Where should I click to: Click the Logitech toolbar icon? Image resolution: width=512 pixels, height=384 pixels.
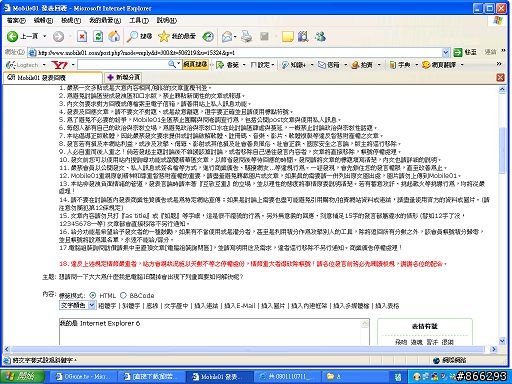point(22,65)
